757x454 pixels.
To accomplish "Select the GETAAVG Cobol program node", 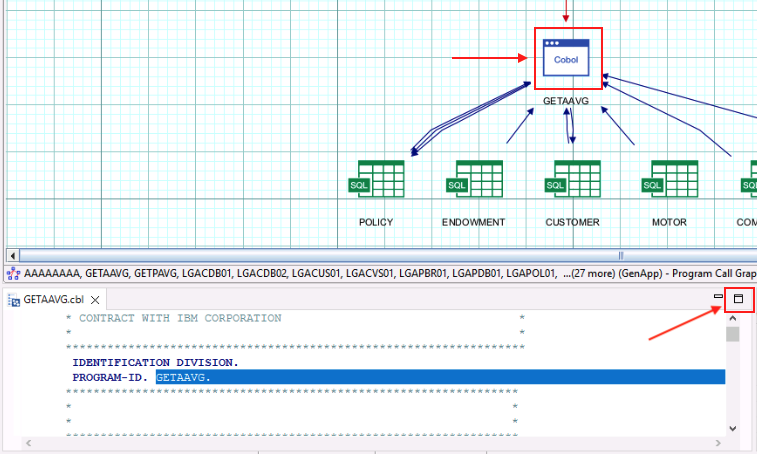I will [566, 58].
